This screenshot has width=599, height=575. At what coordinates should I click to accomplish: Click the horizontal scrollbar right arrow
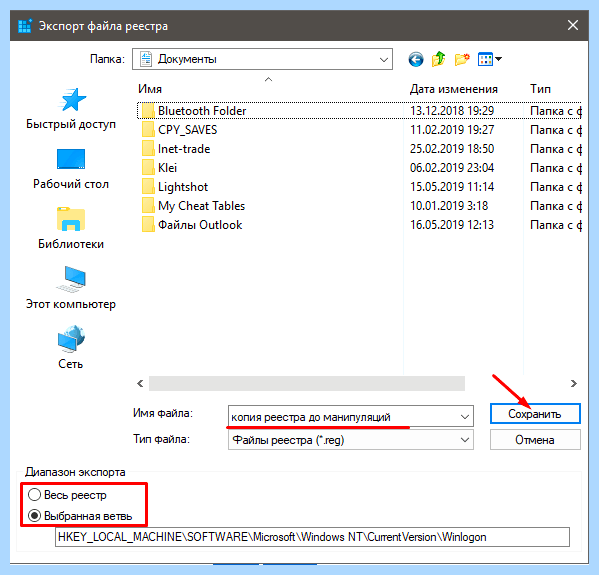click(573, 384)
